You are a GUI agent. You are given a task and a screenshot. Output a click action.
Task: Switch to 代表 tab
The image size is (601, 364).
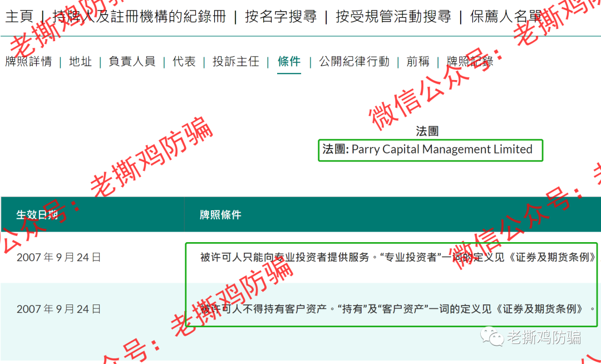click(184, 62)
